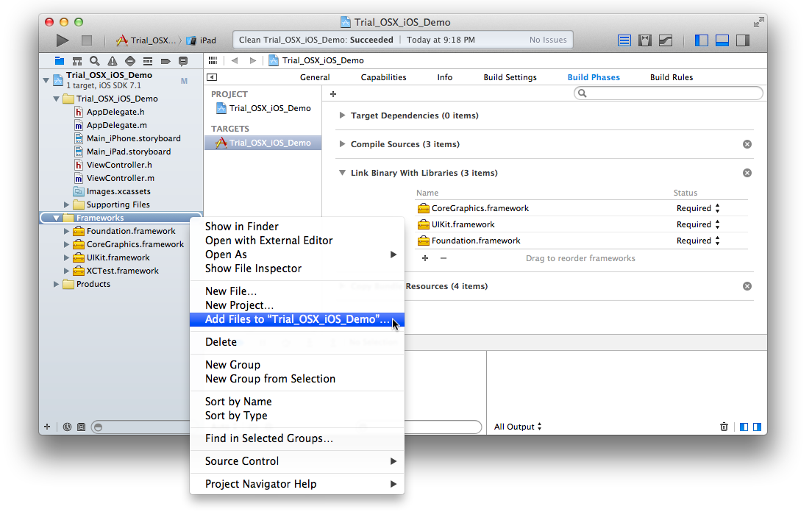Clear the console with trash icon
812x523 pixels.
coord(724,427)
